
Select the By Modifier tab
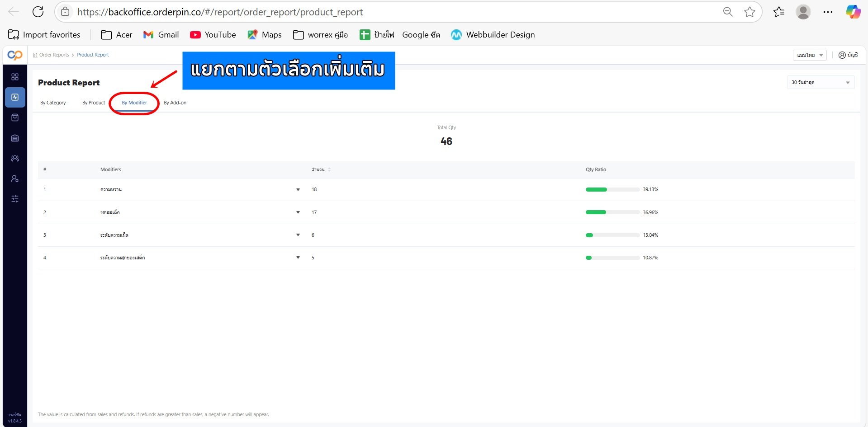(x=134, y=103)
